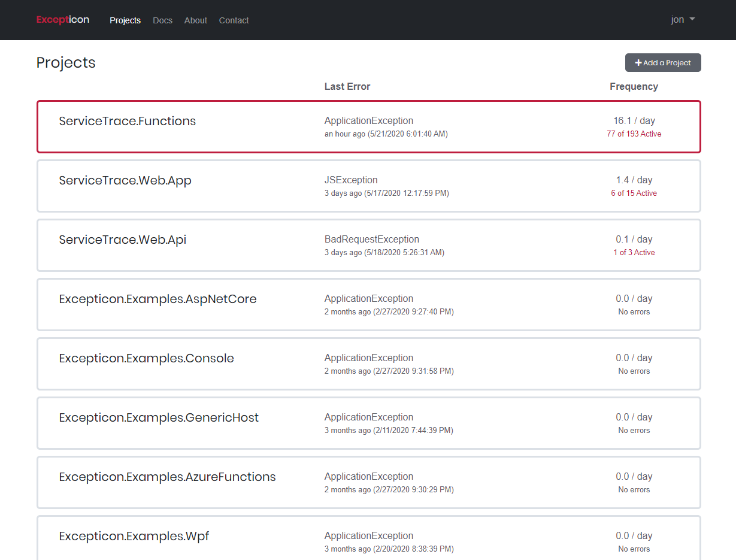This screenshot has width=736, height=560.
Task: Click the Add a Project button
Action: tap(663, 63)
